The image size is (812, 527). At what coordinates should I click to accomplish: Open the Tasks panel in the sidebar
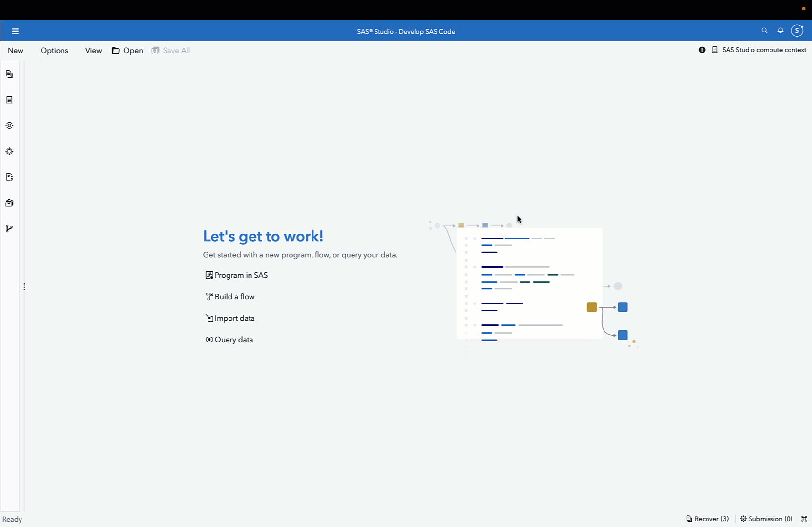pos(9,151)
